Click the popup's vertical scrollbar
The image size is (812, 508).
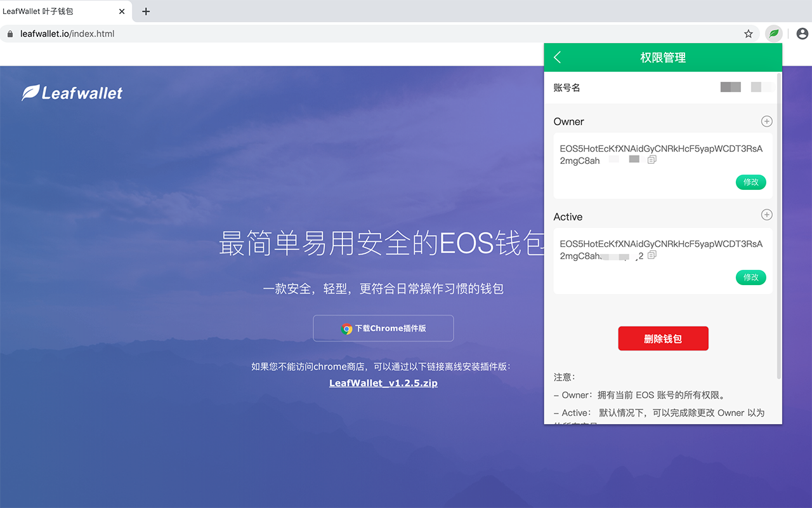780,225
